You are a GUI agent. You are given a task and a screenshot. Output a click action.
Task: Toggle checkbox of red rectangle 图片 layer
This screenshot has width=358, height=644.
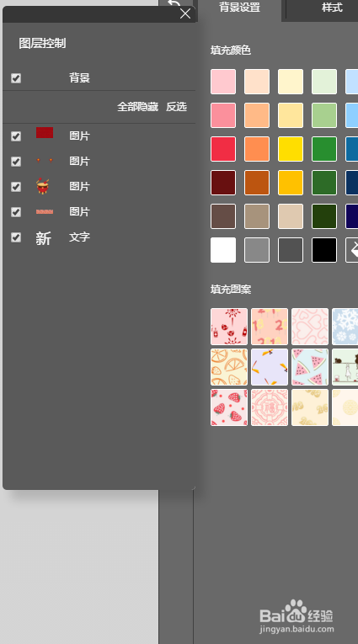[16, 136]
